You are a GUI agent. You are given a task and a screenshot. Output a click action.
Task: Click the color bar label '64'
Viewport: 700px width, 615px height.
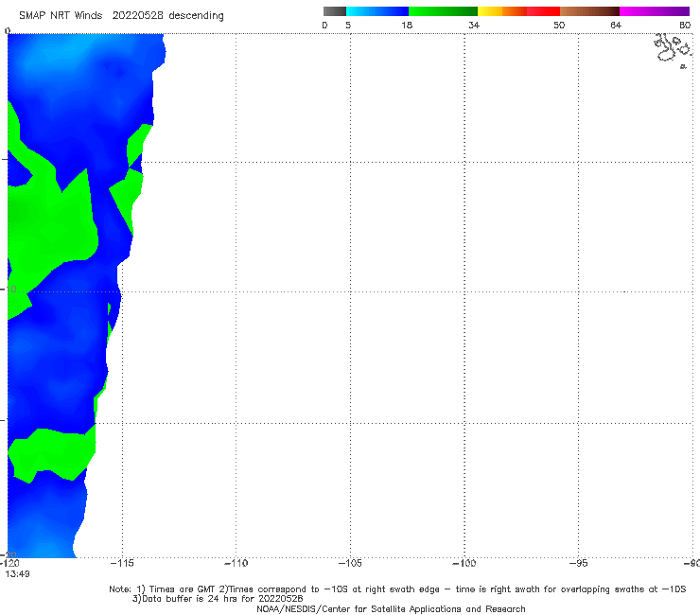coord(616,25)
